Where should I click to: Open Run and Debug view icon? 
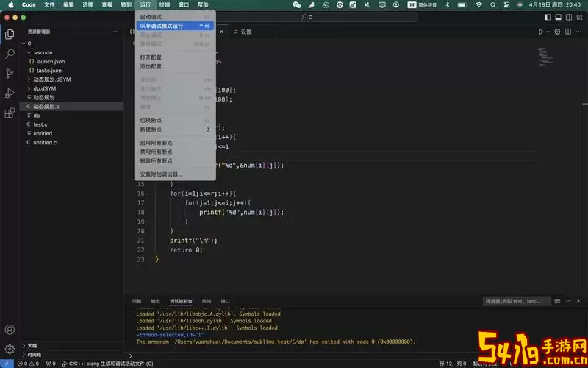pos(10,93)
